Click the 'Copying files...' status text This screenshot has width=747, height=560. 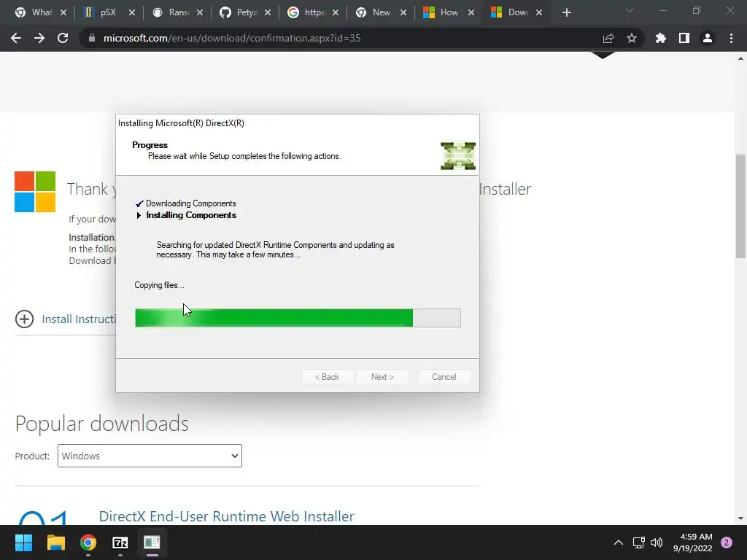[x=159, y=285]
